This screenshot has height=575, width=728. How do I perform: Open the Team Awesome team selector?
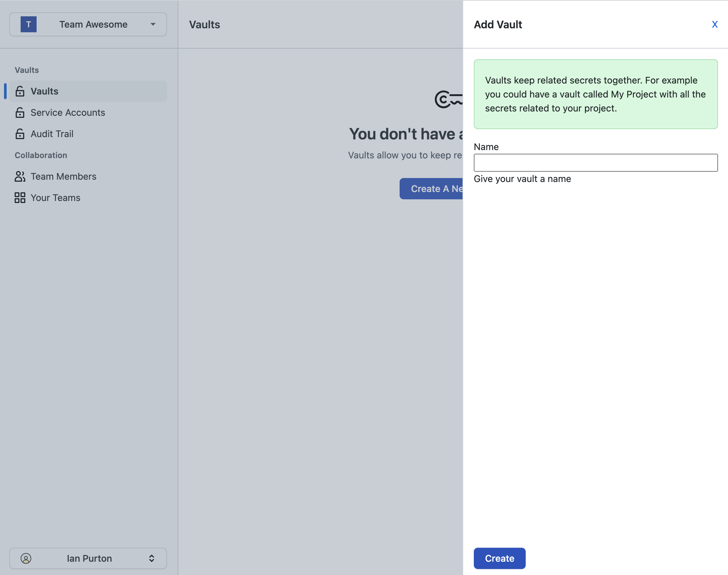pyautogui.click(x=93, y=24)
